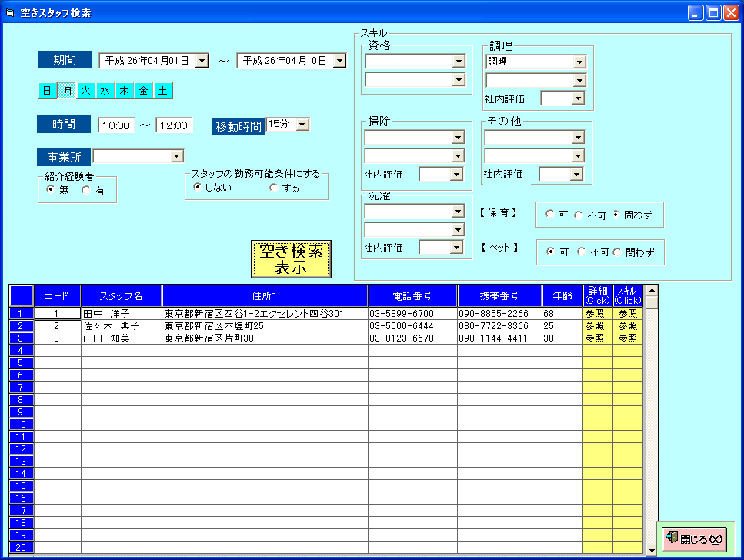Open スキル 参照 for 佐々木 典子
The height and width of the screenshot is (560, 744).
(x=627, y=326)
